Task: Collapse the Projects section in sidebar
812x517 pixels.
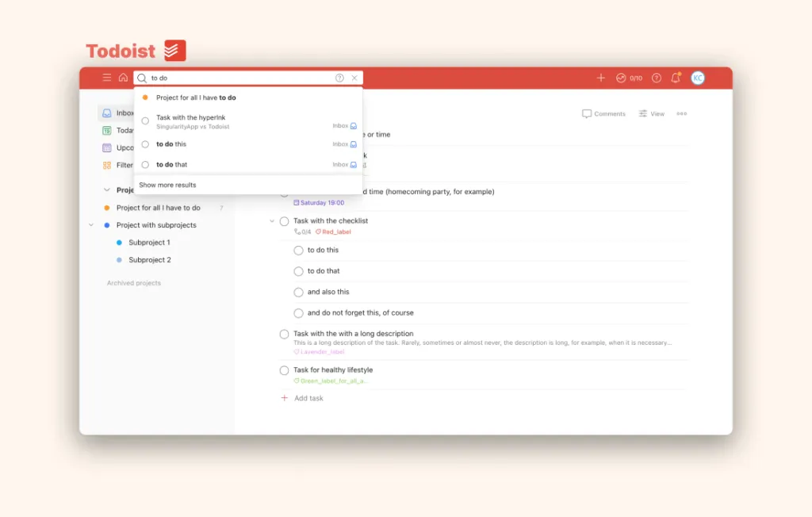Action: click(x=107, y=190)
